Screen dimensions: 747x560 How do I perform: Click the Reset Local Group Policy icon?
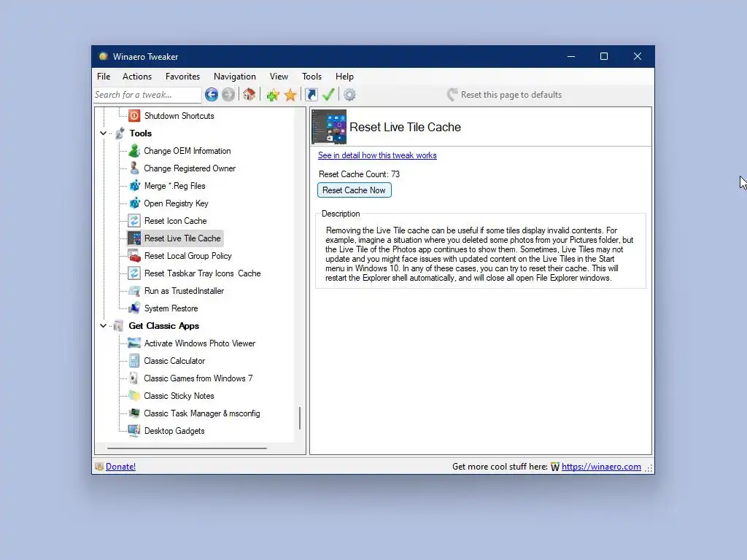click(134, 256)
